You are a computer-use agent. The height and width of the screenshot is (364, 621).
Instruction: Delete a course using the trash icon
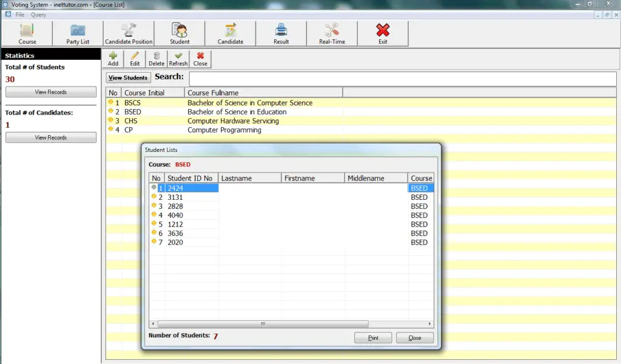tap(156, 58)
